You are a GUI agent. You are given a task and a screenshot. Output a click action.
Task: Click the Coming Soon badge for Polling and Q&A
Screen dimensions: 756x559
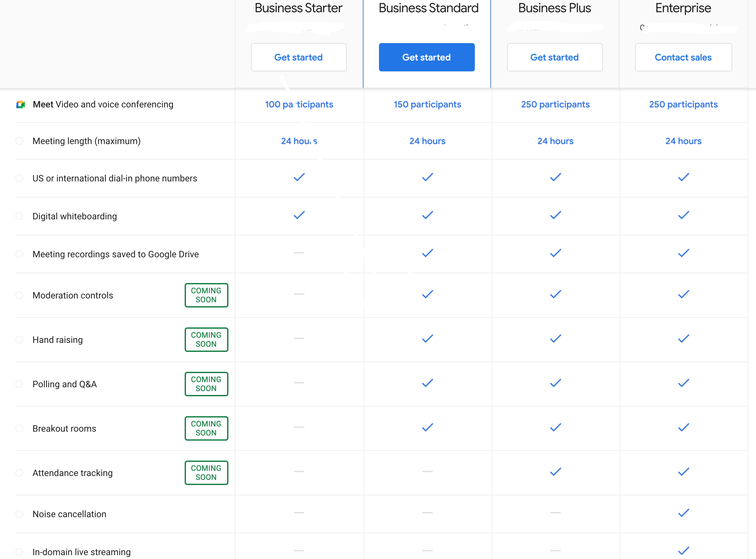207,384
